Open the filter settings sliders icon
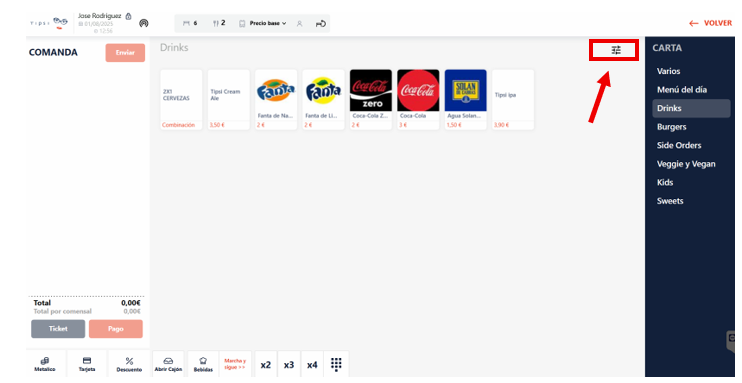 click(616, 50)
